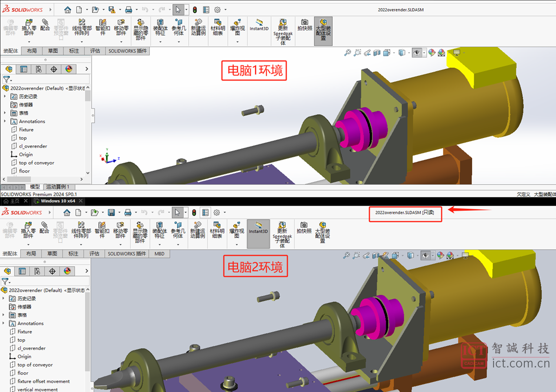
Task: Expand the 表格 node in the top window tree
Action: click(5, 113)
